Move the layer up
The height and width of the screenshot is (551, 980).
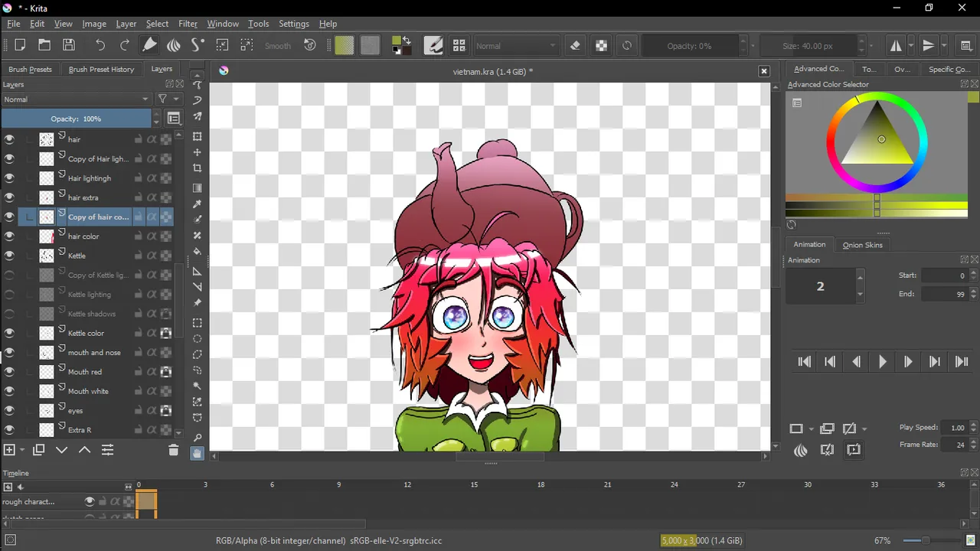pos(84,450)
